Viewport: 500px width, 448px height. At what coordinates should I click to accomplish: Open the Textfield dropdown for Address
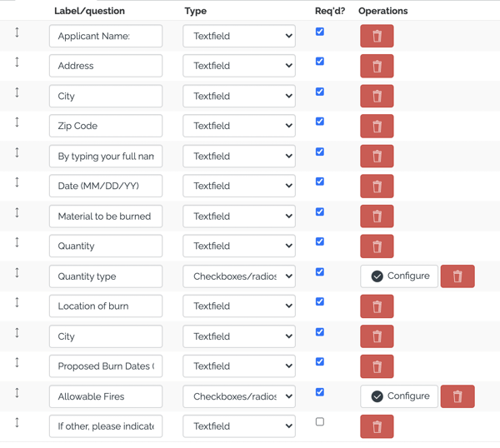point(239,66)
